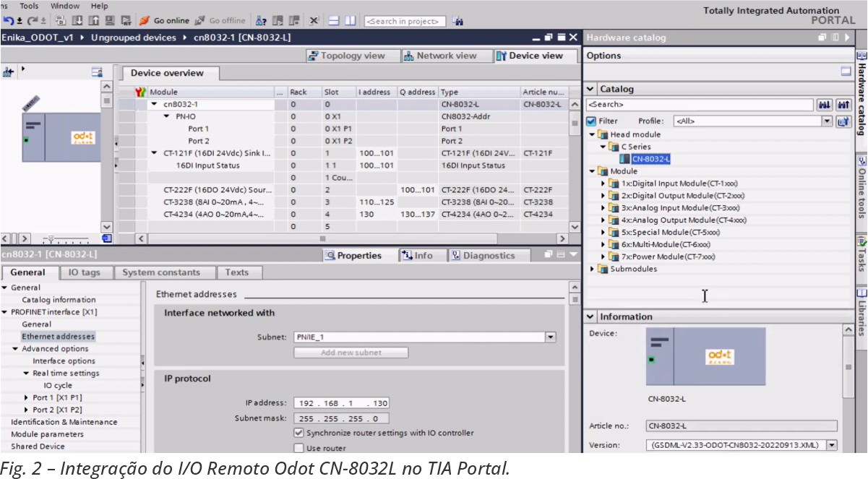This screenshot has height=479, width=868.
Task: Switch to the IO tags tab
Action: (85, 272)
